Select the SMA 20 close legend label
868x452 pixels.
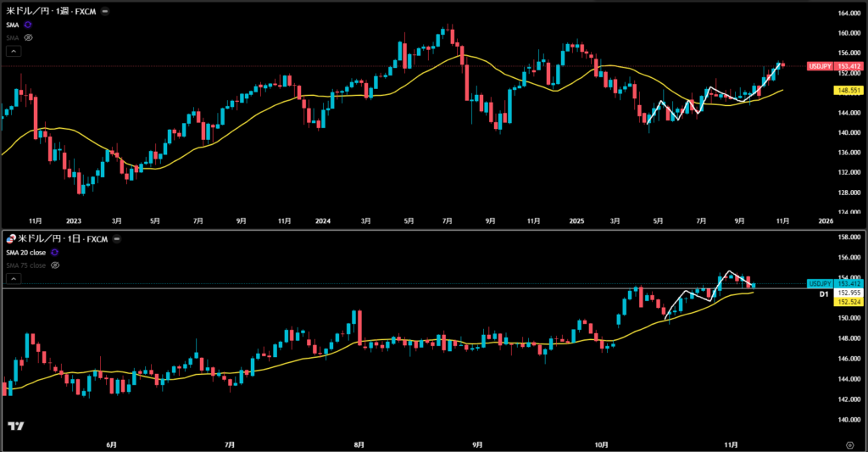27,253
